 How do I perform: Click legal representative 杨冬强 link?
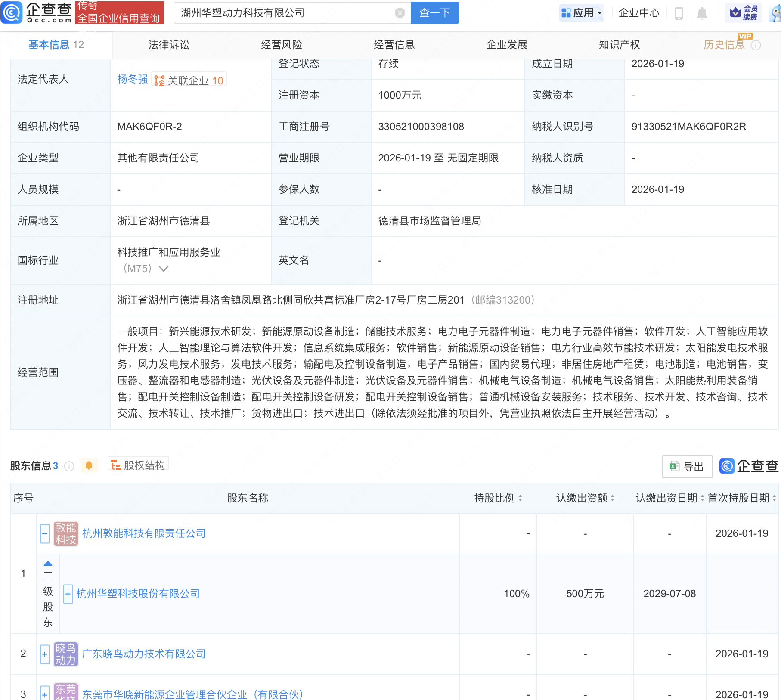click(x=132, y=79)
